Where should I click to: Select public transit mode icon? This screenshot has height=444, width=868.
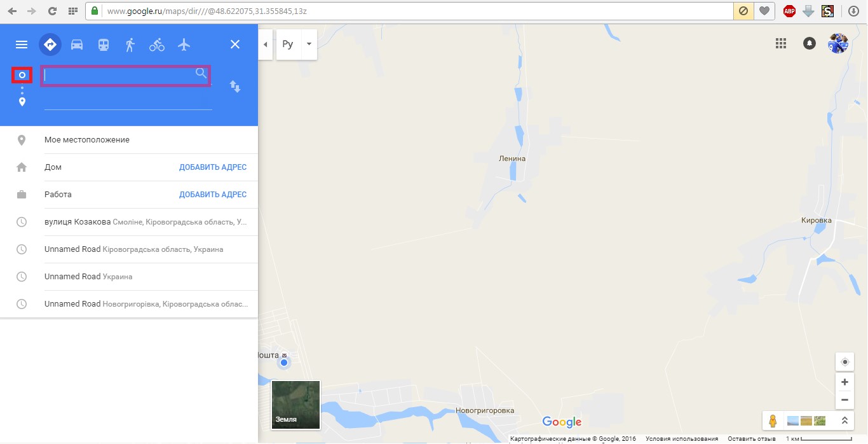[x=103, y=45]
